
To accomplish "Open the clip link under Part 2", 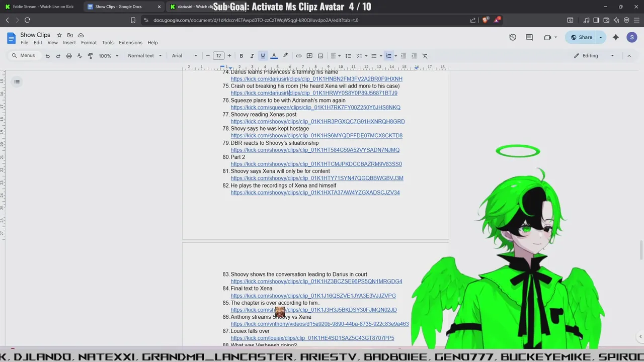I will tap(316, 164).
